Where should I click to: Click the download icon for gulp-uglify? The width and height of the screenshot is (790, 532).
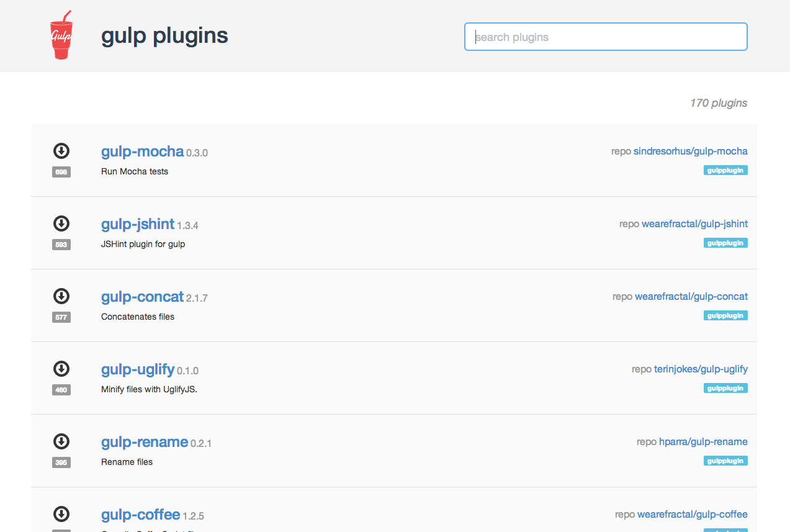pyautogui.click(x=61, y=369)
